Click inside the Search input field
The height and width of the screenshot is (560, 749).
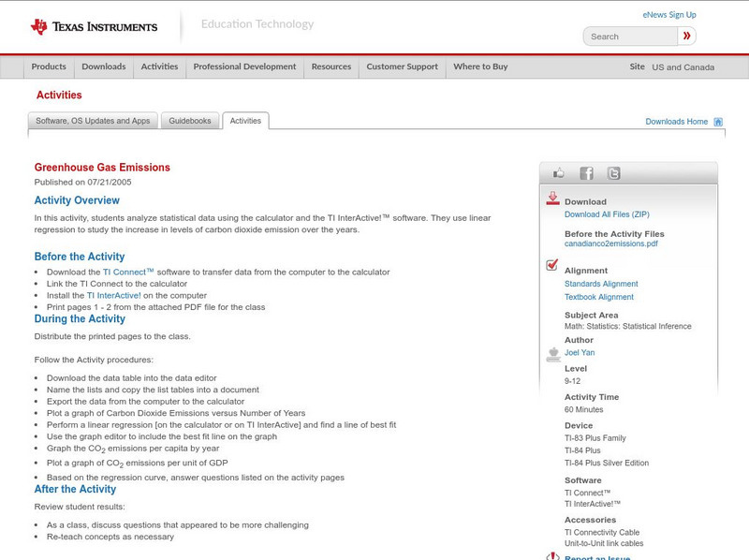(627, 36)
